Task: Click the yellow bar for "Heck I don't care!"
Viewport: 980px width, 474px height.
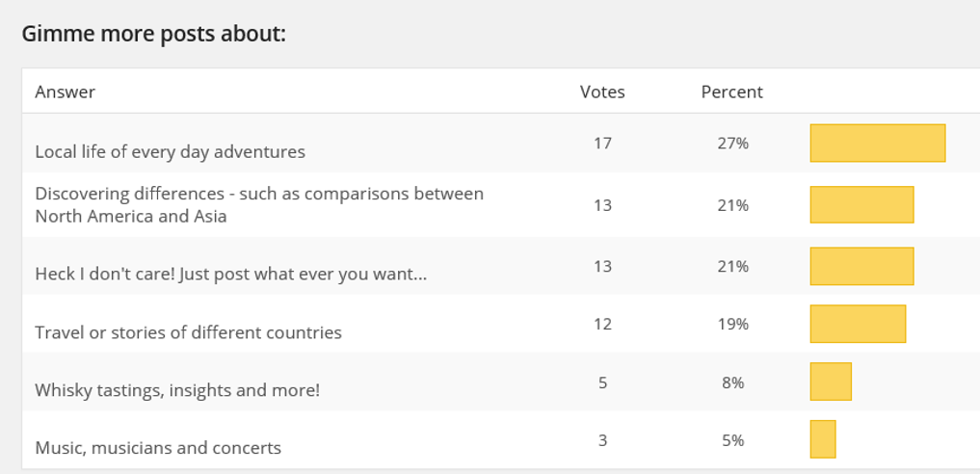Action: click(861, 267)
